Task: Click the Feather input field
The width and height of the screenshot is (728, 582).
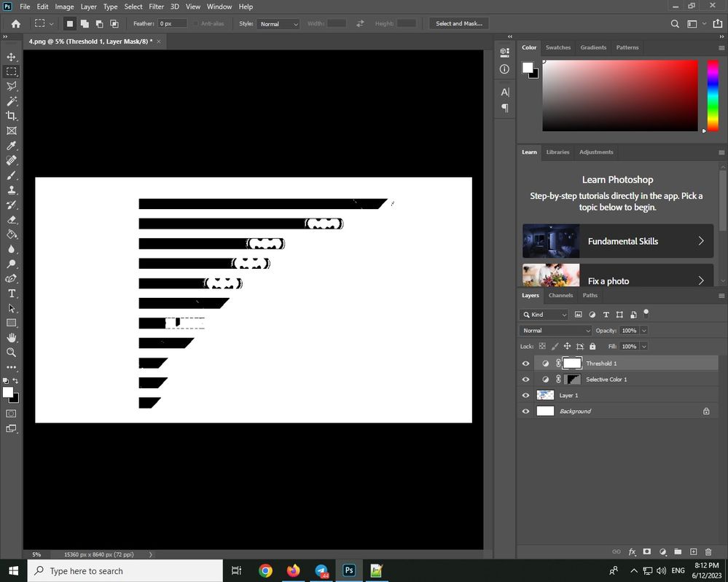Action: pyautogui.click(x=172, y=23)
